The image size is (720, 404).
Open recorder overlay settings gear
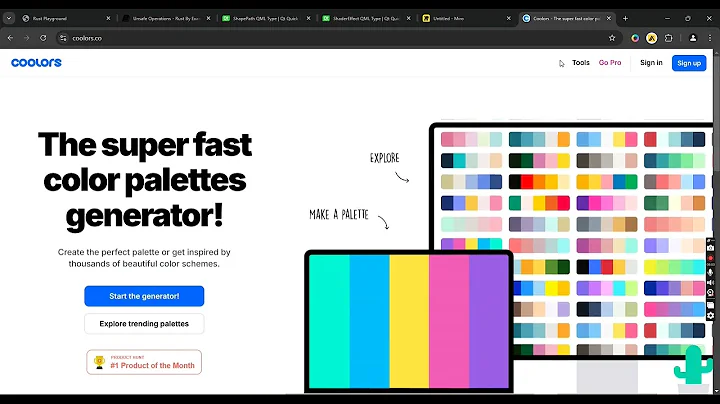710,315
